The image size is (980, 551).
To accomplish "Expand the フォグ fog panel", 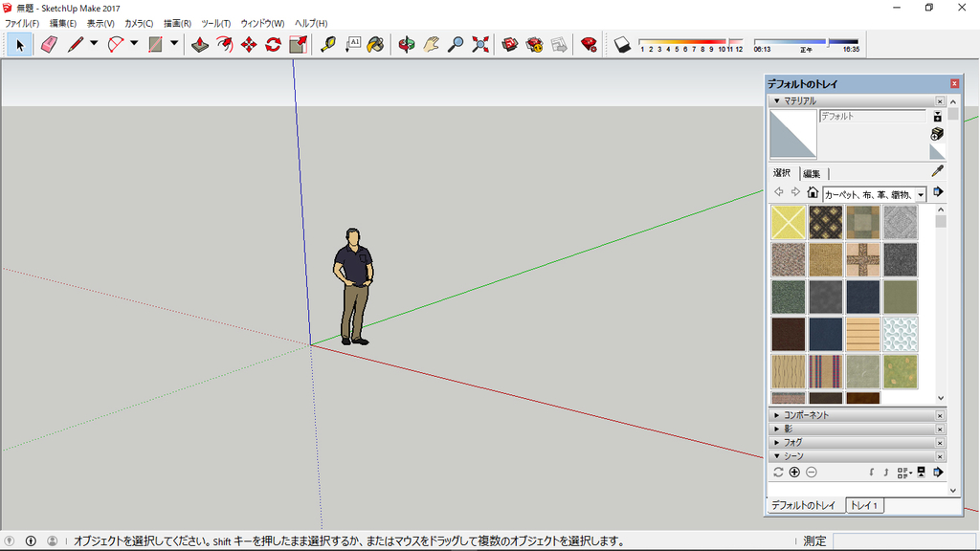I will 777,443.
